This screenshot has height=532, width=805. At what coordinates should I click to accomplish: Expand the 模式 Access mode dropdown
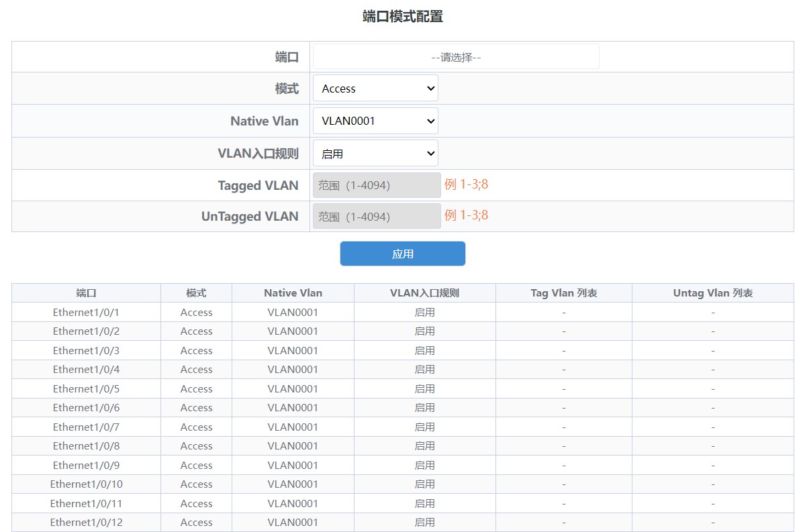[375, 89]
